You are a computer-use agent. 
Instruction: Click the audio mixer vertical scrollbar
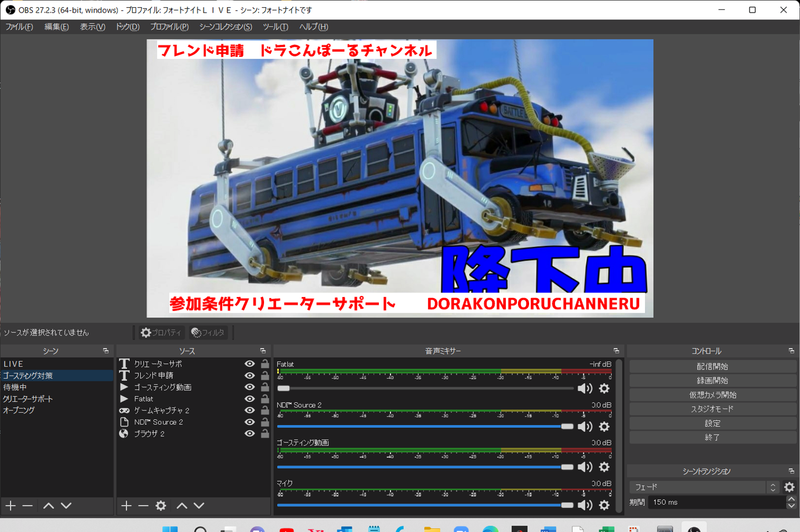click(x=619, y=436)
